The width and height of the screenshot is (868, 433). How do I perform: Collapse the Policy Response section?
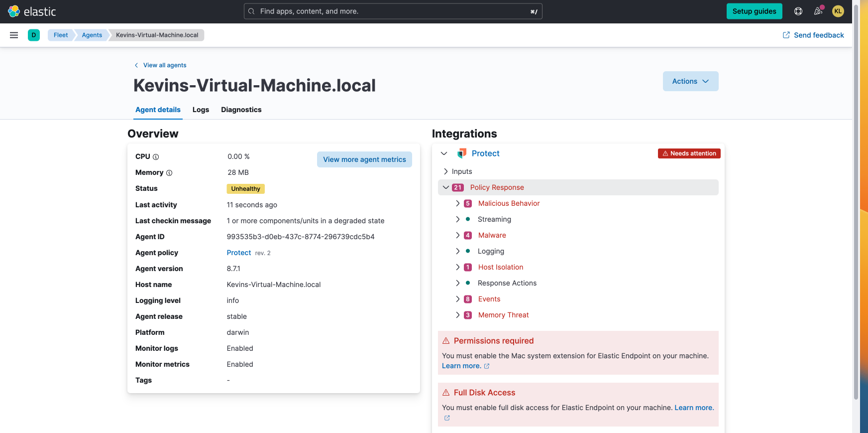(446, 187)
